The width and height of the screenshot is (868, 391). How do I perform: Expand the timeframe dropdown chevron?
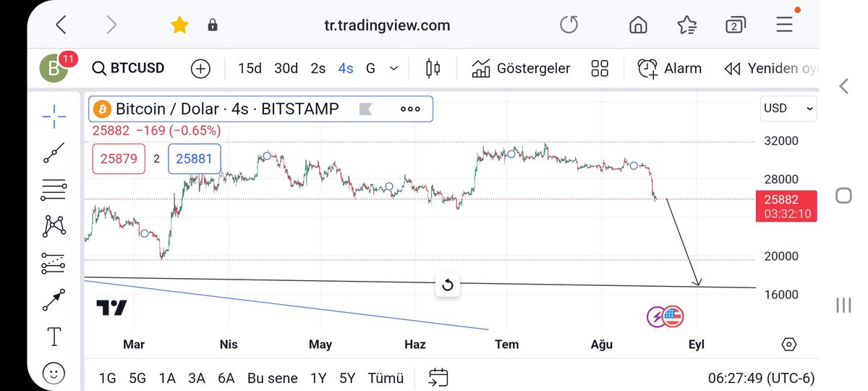(x=393, y=69)
